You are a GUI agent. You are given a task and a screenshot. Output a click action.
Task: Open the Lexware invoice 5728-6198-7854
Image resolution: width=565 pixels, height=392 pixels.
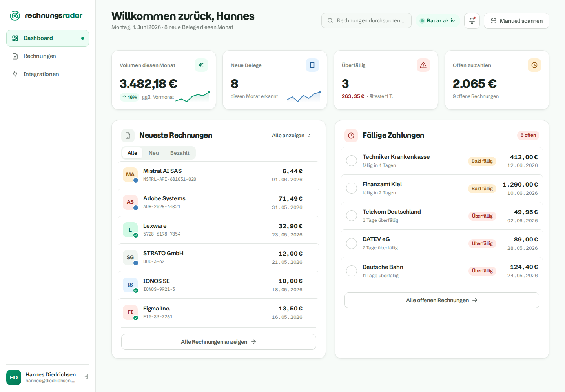(219, 230)
